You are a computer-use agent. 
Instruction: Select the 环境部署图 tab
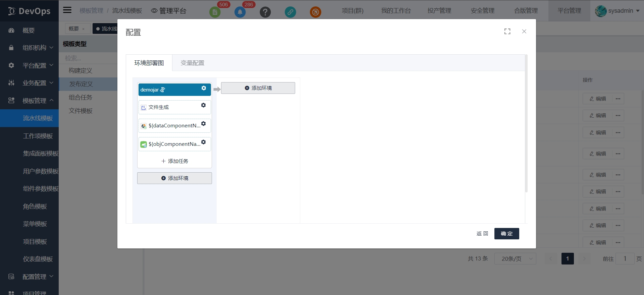pyautogui.click(x=149, y=63)
